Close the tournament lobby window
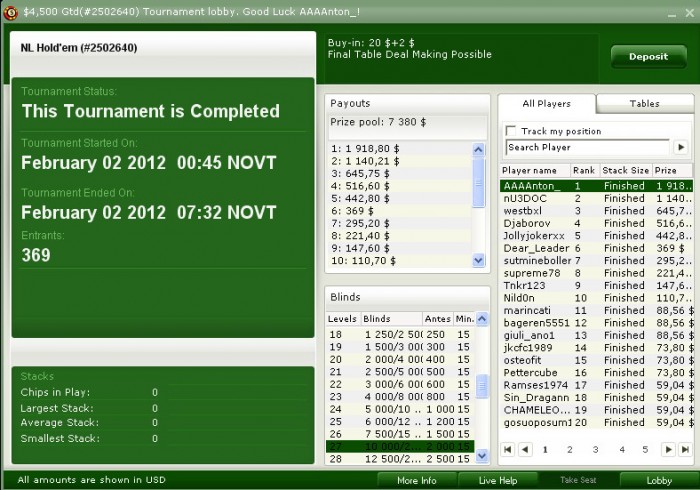 pos(690,13)
